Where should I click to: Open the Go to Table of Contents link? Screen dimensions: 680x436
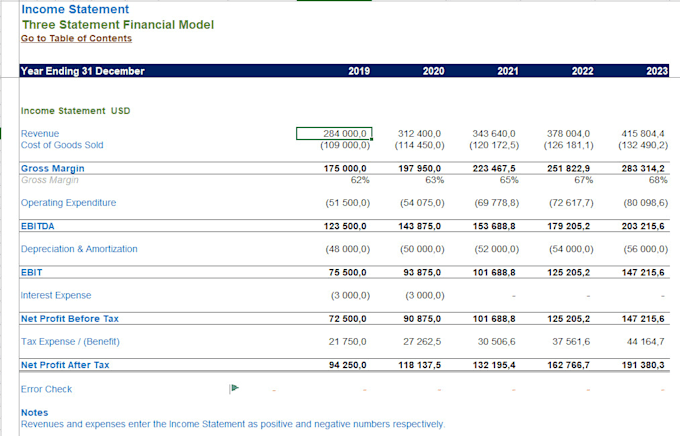tap(76, 38)
